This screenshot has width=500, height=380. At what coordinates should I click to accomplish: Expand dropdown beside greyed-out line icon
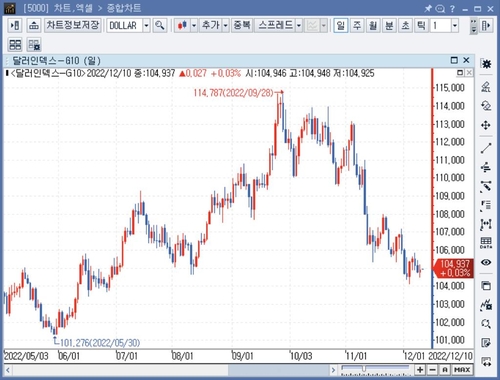[x=324, y=26]
